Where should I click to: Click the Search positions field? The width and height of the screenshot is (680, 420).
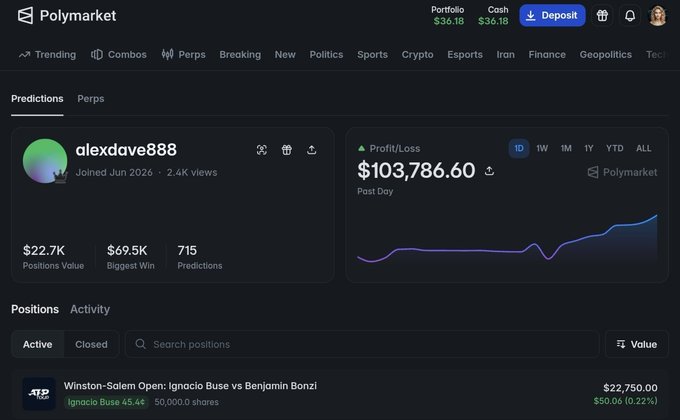coord(362,345)
